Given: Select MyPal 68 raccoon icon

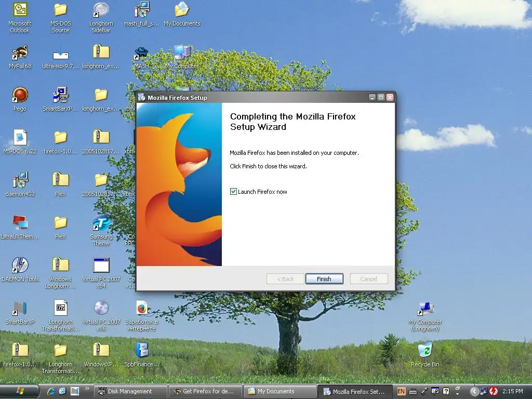Looking at the screenshot, I should (x=20, y=52).
